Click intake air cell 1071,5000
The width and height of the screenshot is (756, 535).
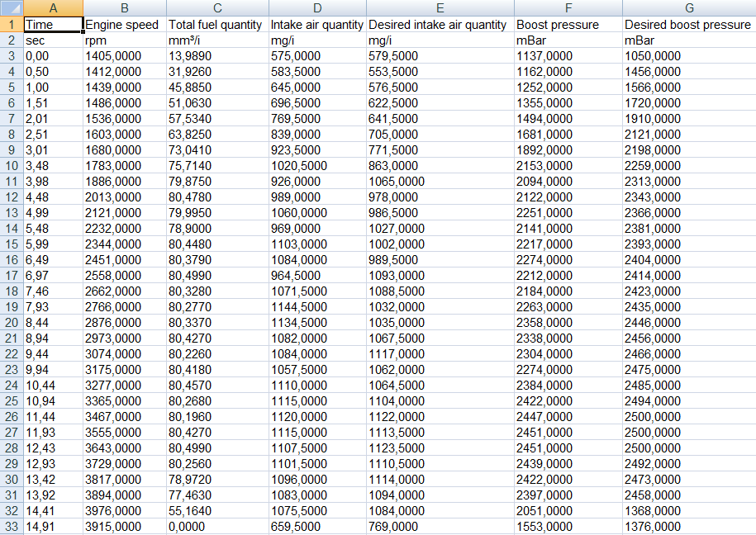pos(317,291)
